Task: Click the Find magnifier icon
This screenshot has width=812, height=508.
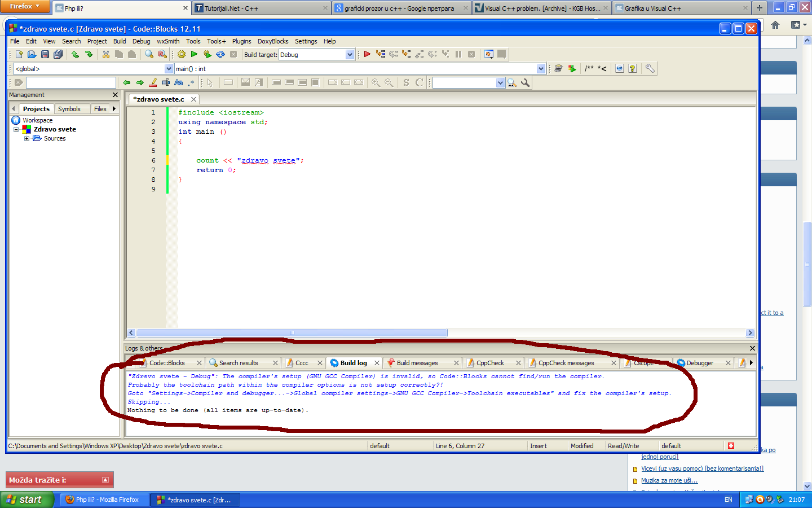Action: (149, 54)
